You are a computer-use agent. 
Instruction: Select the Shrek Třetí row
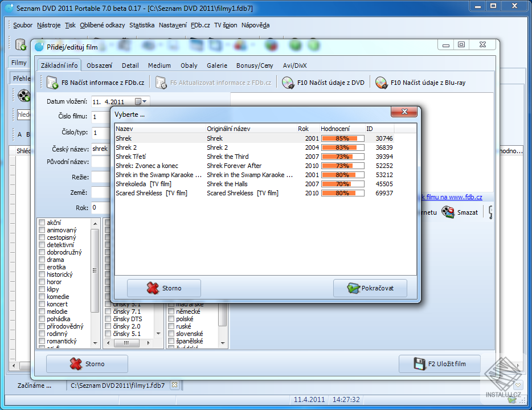click(254, 157)
